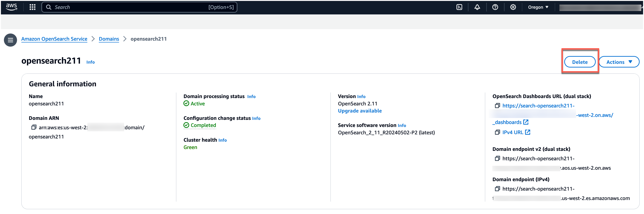
Task: Select OpenSearch_2_11_R20240502-P2 (latest) text
Action: tap(386, 132)
